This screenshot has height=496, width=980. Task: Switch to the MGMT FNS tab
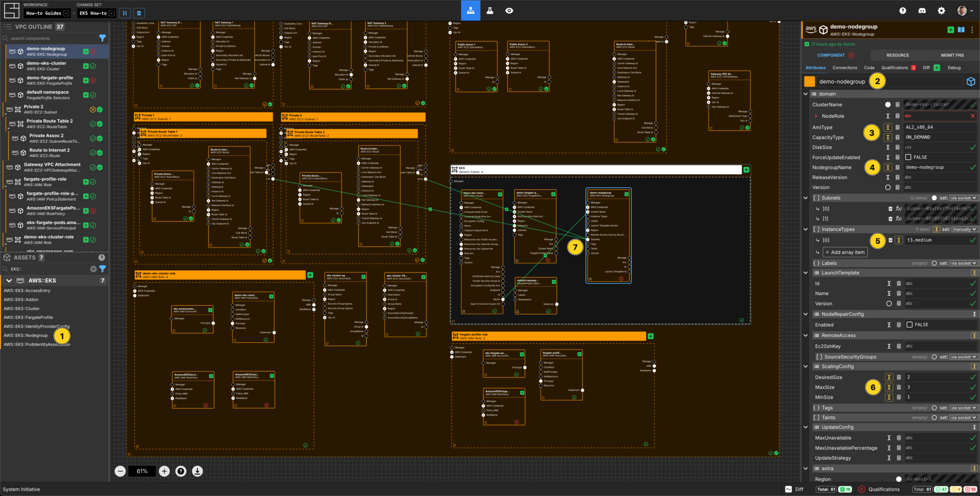click(x=952, y=55)
